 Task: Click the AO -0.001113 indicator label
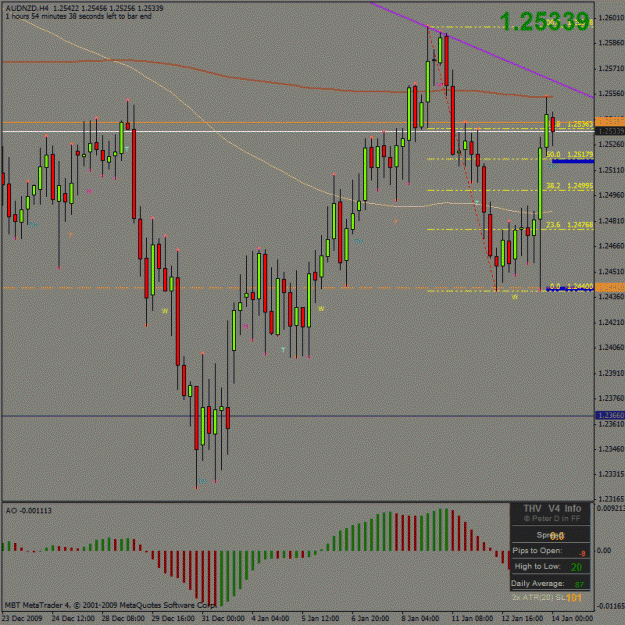[x=28, y=511]
